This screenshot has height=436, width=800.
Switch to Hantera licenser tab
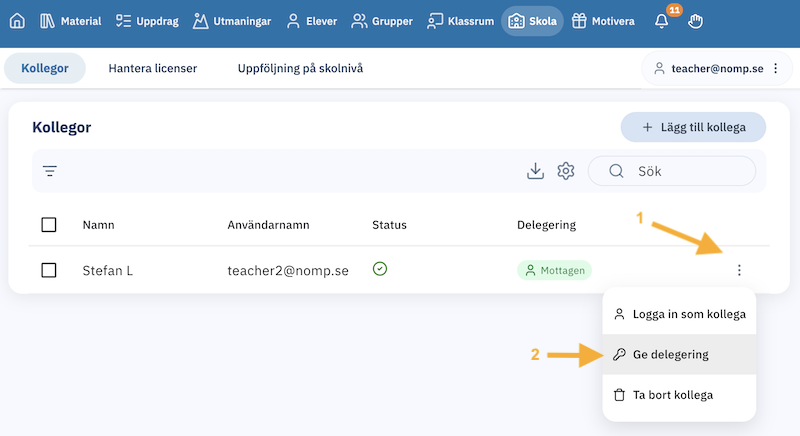153,68
